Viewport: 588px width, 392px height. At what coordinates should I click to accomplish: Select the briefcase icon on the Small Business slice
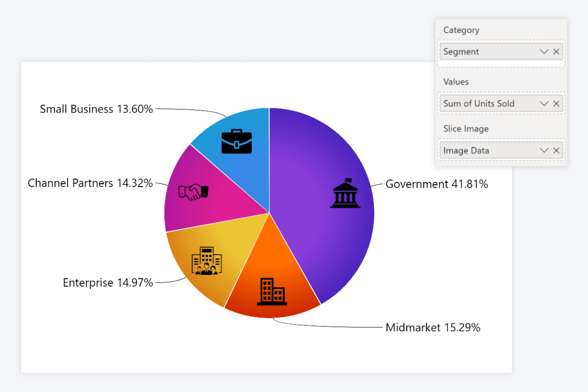tap(237, 141)
